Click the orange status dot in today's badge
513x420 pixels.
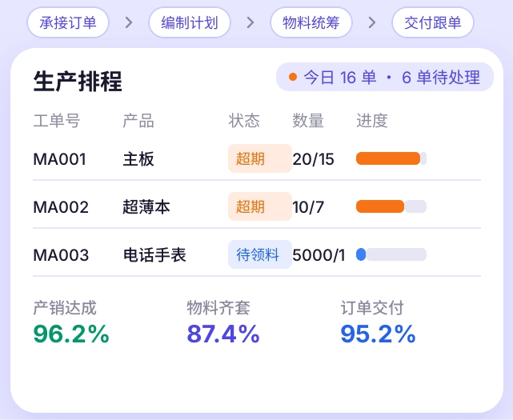tap(293, 77)
